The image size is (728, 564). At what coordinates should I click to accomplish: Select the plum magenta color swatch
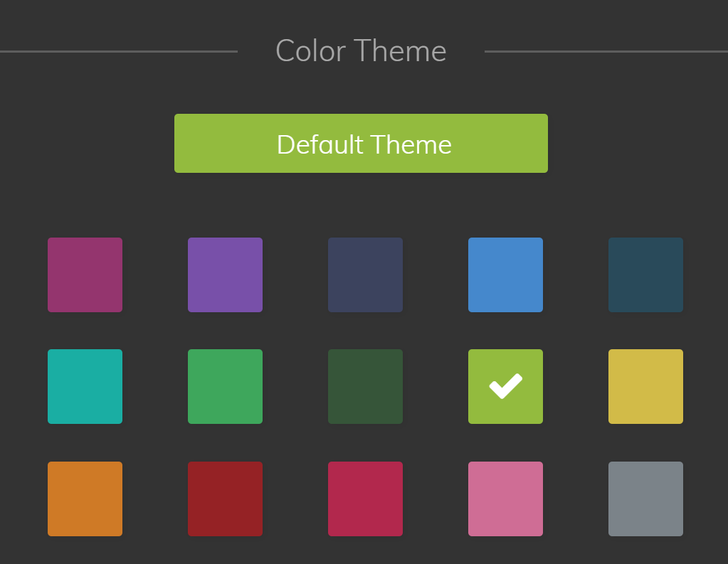85,275
